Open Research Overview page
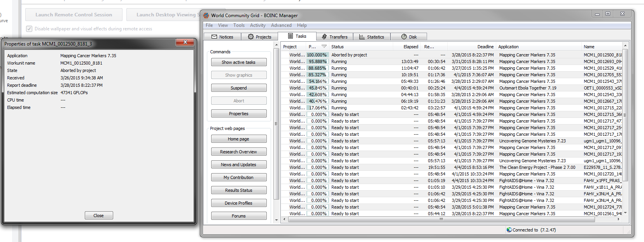 [x=239, y=152]
